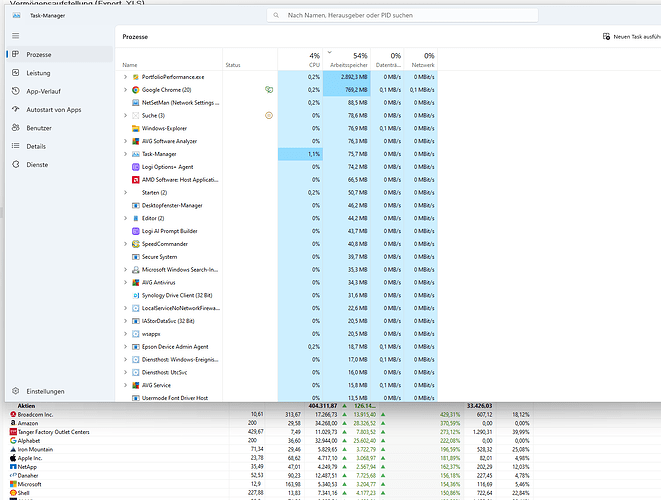Expand the Editor (2) process group
The height and width of the screenshot is (500, 661).
point(125,218)
